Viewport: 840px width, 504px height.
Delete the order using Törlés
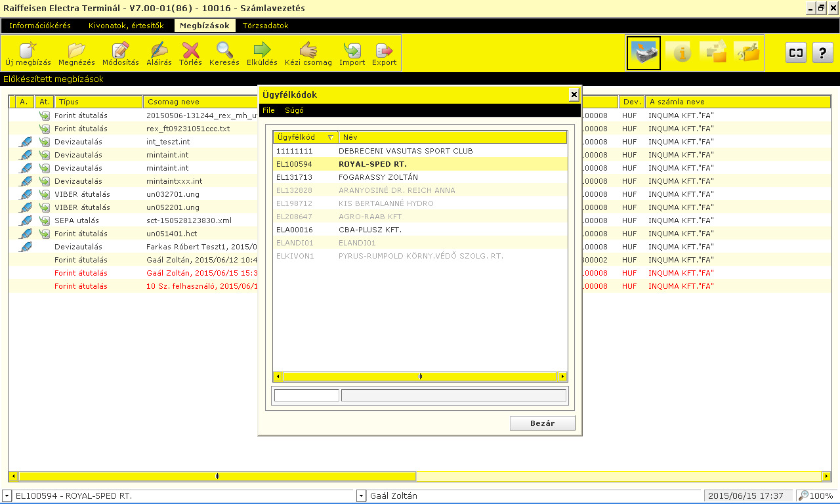coord(190,53)
